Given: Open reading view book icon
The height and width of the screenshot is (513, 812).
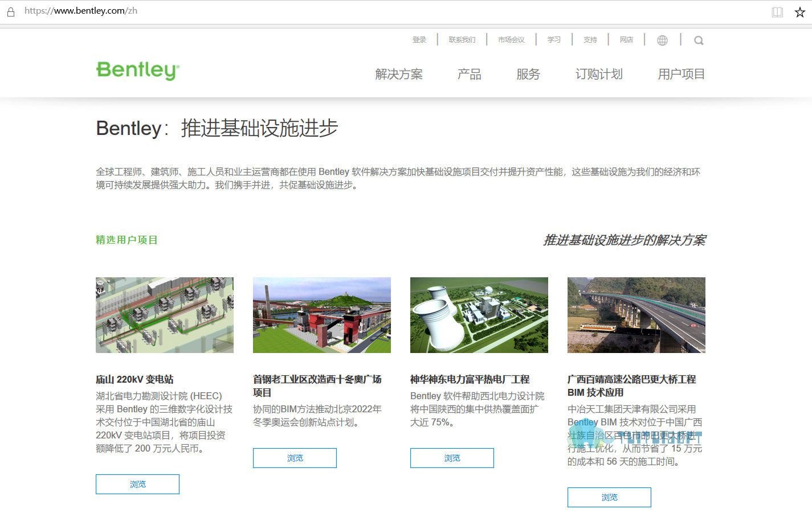Looking at the screenshot, I should pyautogui.click(x=777, y=12).
